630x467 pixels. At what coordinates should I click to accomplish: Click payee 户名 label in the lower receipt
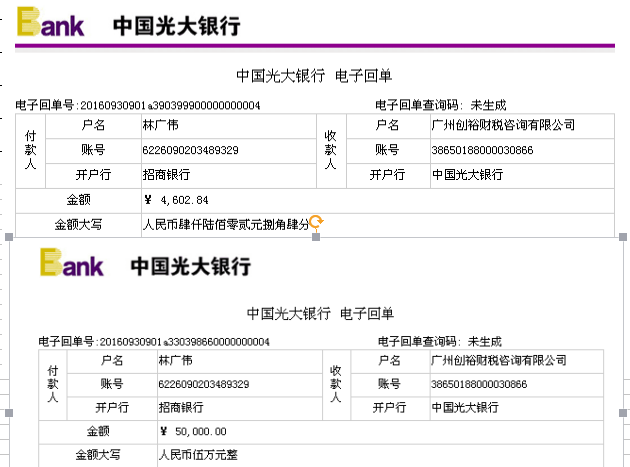tap(389, 360)
